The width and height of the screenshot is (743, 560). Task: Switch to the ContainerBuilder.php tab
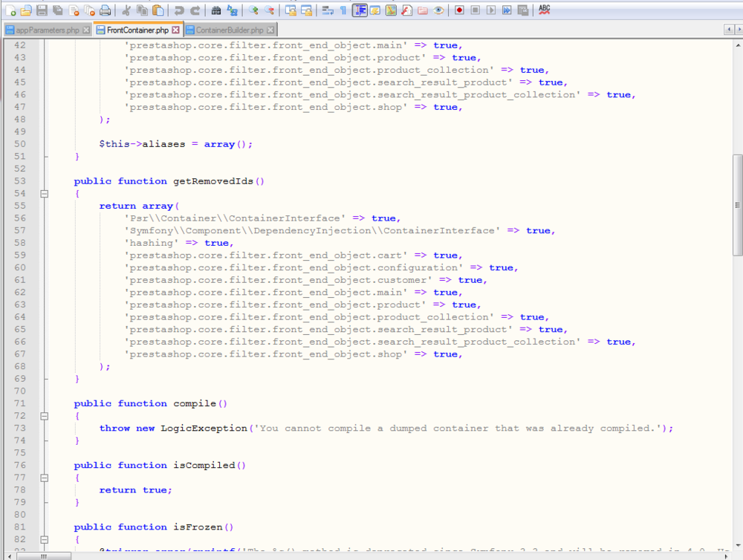tap(227, 30)
